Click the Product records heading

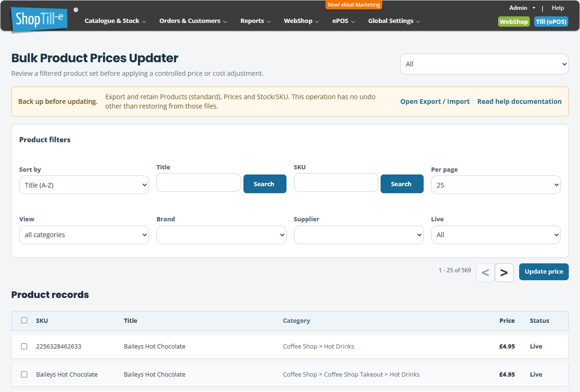pyautogui.click(x=50, y=295)
